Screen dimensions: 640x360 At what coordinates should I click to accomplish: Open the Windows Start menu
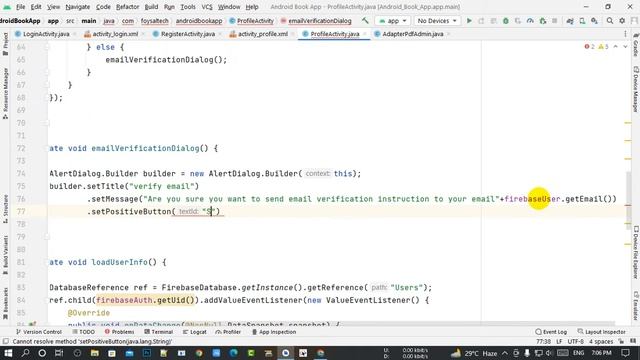(x=8, y=353)
